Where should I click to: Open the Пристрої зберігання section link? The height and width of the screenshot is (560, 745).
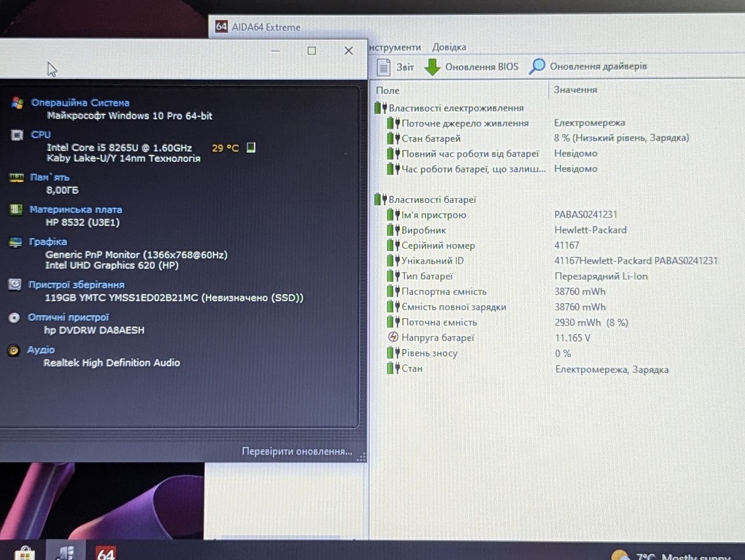tap(76, 284)
